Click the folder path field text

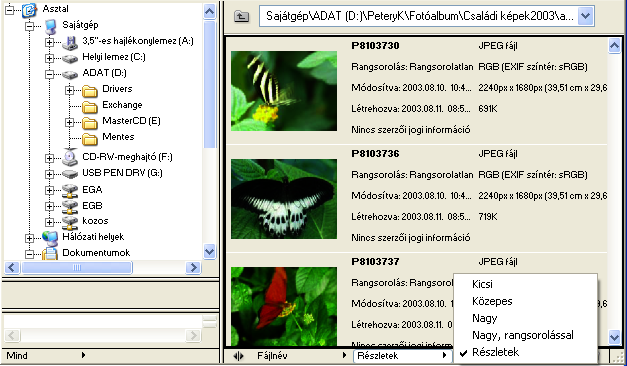tap(419, 16)
